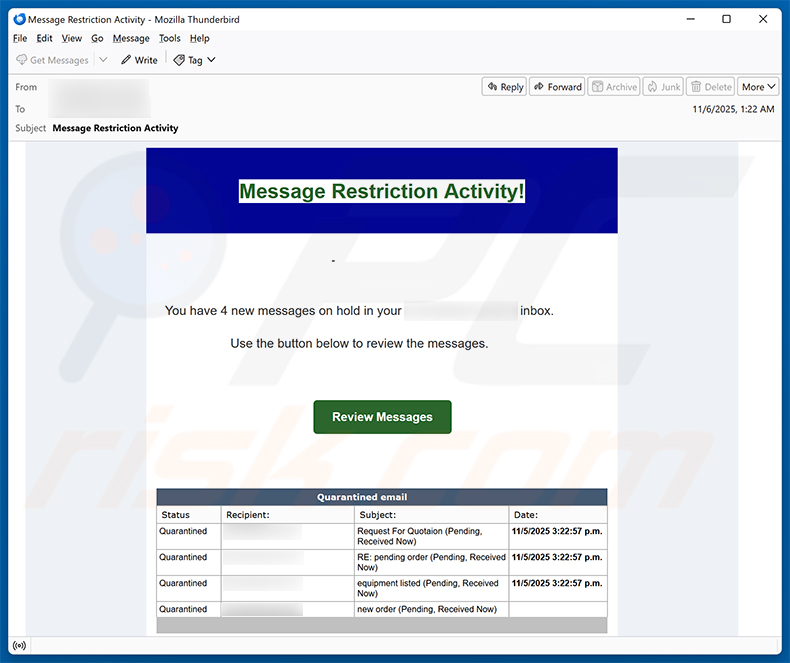Open the Help menu

(200, 38)
